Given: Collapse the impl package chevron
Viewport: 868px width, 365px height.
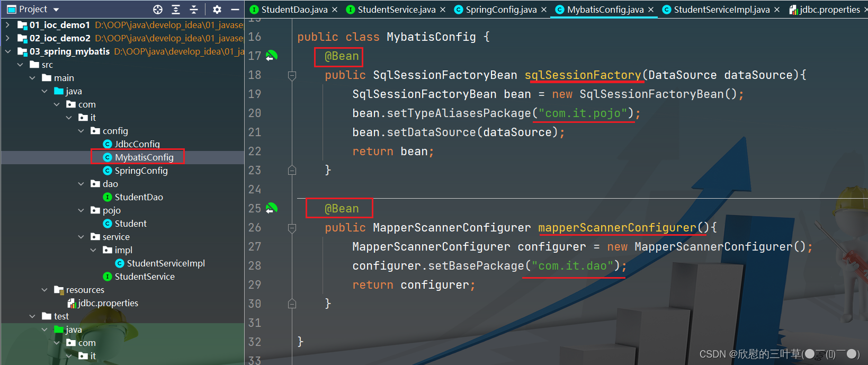Looking at the screenshot, I should click(93, 250).
